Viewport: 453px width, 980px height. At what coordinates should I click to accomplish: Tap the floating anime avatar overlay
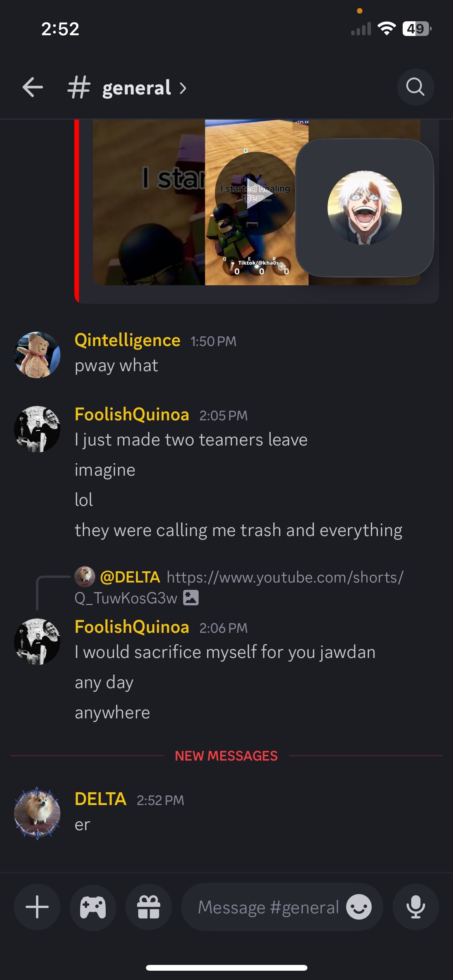pyautogui.click(x=364, y=208)
